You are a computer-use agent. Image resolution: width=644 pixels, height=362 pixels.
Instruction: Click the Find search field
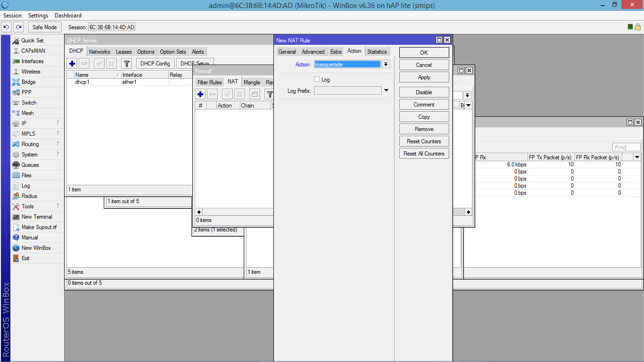pos(627,147)
